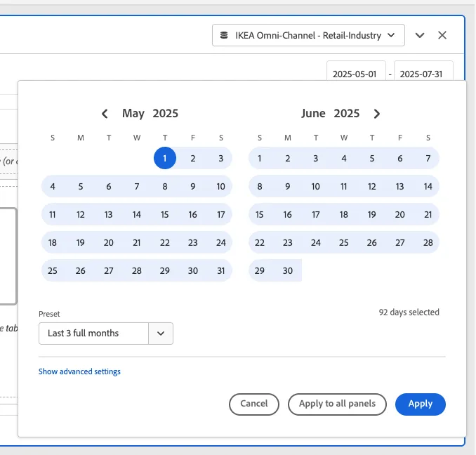Collapse panel using chevron next to X
Image resolution: width=476 pixels, height=455 pixels.
click(420, 35)
